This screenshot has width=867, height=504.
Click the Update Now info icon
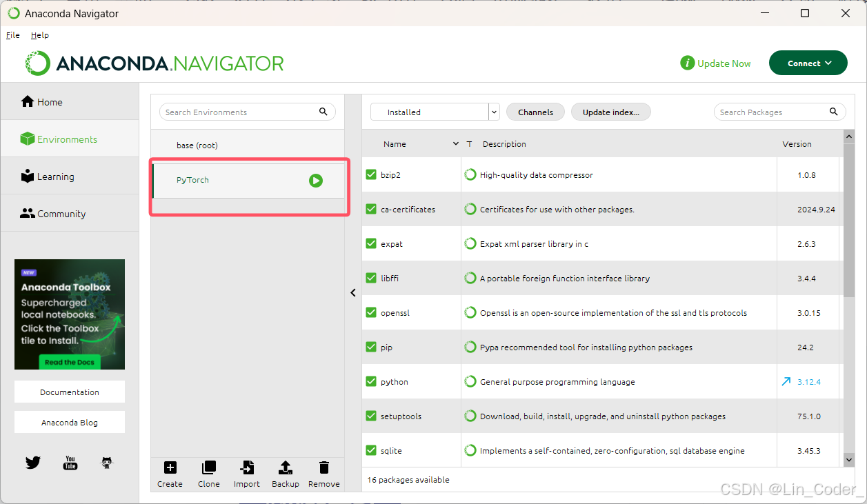coord(687,63)
